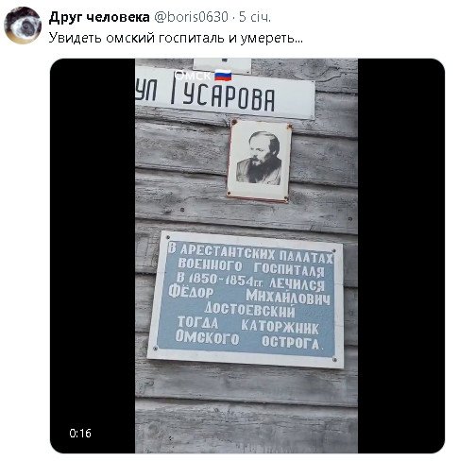Click the plaque line В арестантских палатах

(x=250, y=254)
